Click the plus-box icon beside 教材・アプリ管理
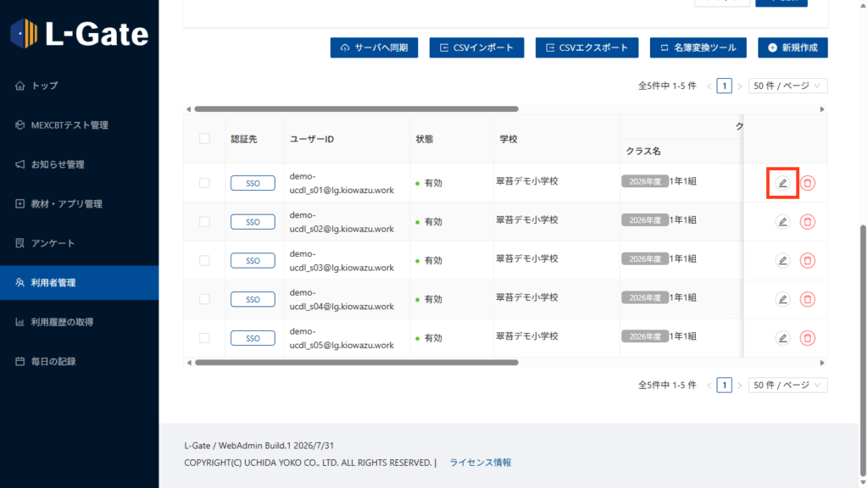The width and height of the screenshot is (868, 488). point(20,203)
